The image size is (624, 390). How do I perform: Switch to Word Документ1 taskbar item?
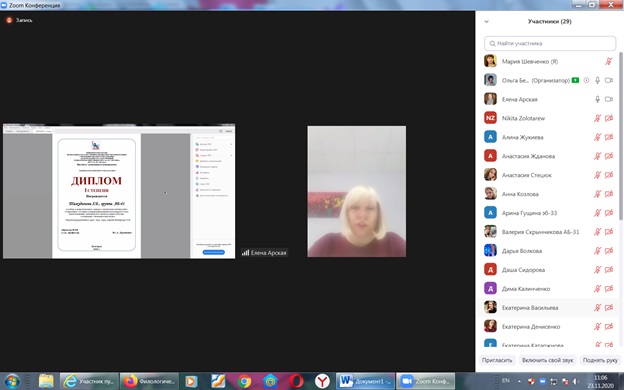(x=365, y=381)
